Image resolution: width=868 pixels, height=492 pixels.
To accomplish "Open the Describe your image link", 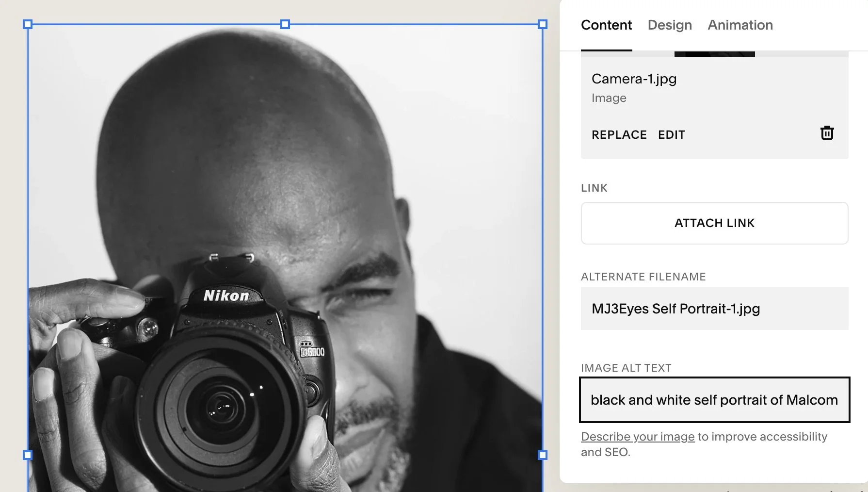I will click(x=638, y=437).
